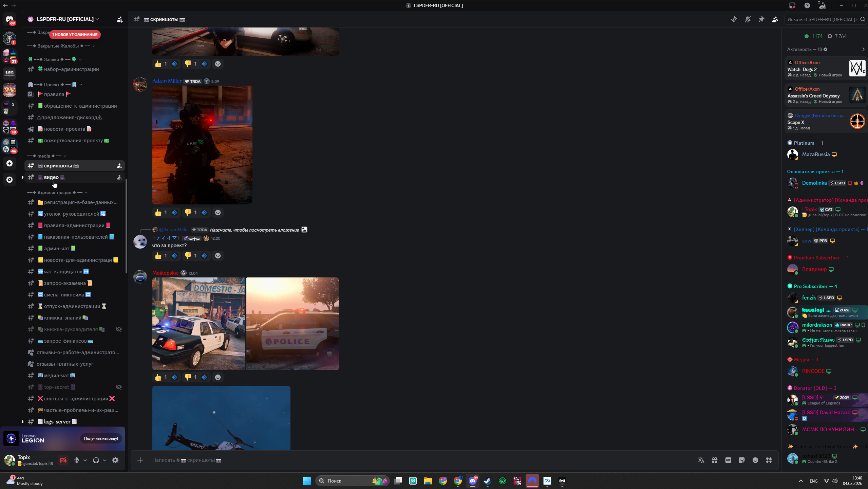
Task: Open the видео channel
Action: [x=75, y=177]
